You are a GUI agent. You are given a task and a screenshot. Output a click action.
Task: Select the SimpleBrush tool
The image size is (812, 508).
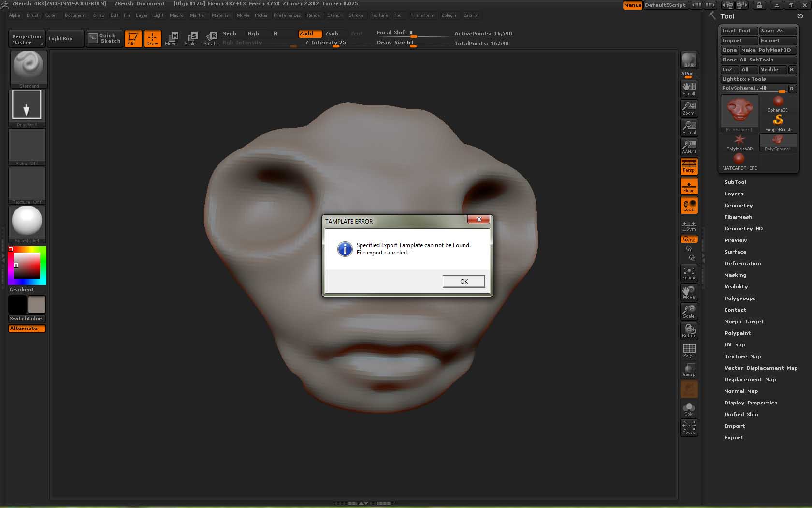tap(778, 123)
